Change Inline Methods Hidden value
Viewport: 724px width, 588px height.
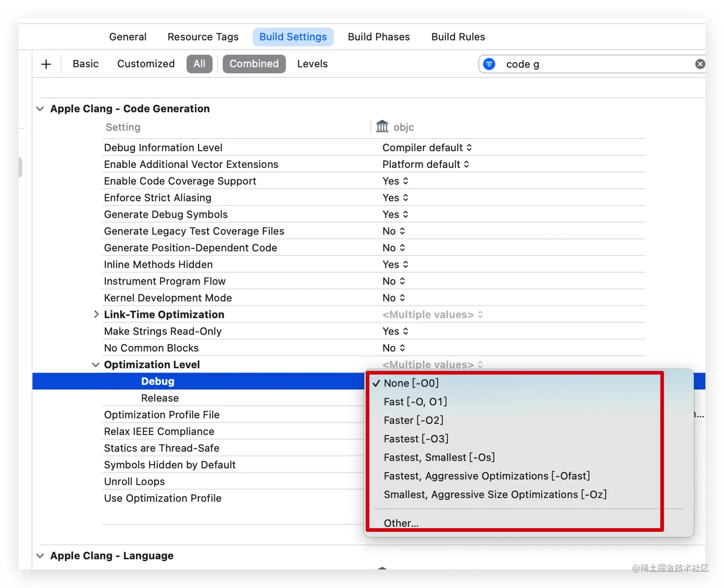(396, 265)
